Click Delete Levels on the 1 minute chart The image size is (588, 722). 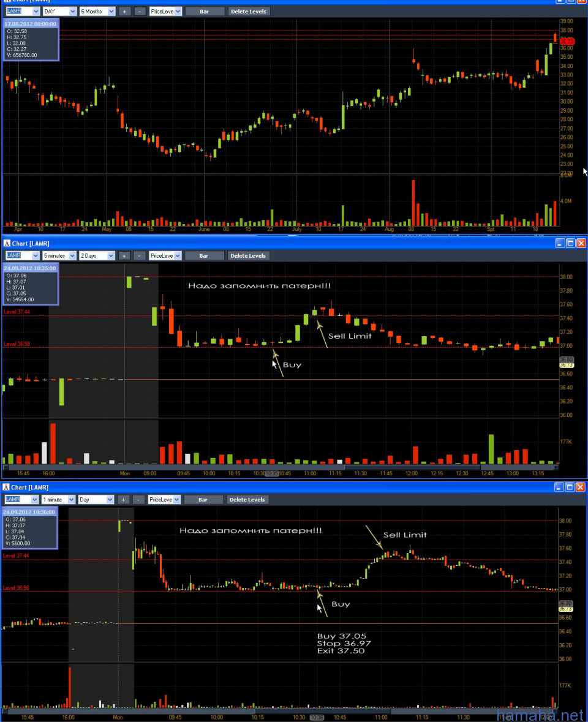click(x=247, y=500)
